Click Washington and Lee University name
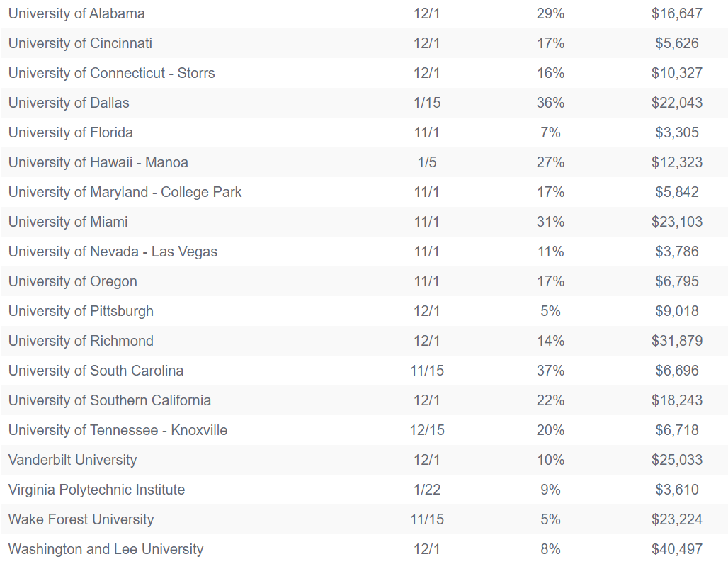The image size is (728, 564). 106,548
